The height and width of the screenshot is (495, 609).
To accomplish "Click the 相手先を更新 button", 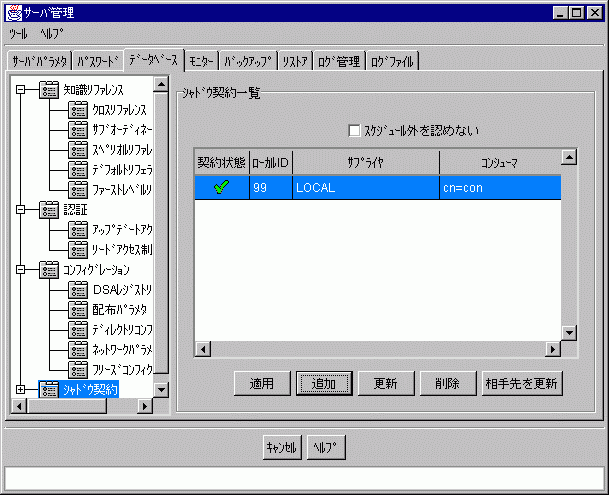I will pyautogui.click(x=522, y=383).
